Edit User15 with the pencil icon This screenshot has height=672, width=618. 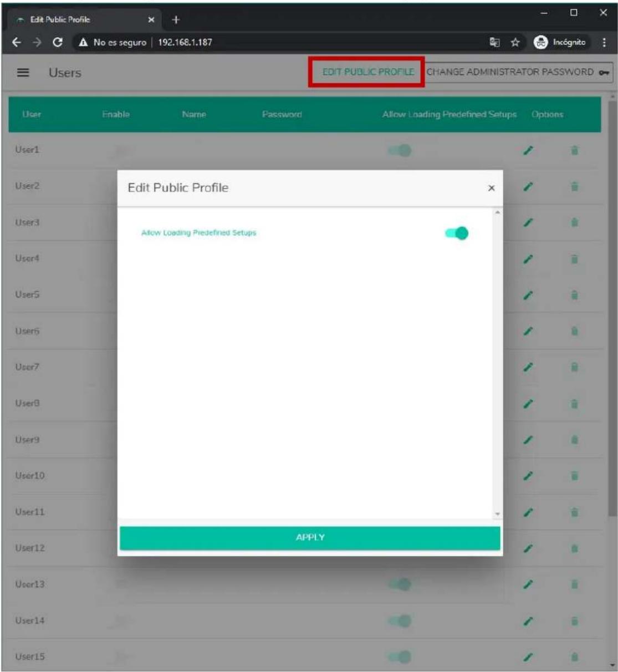point(529,657)
